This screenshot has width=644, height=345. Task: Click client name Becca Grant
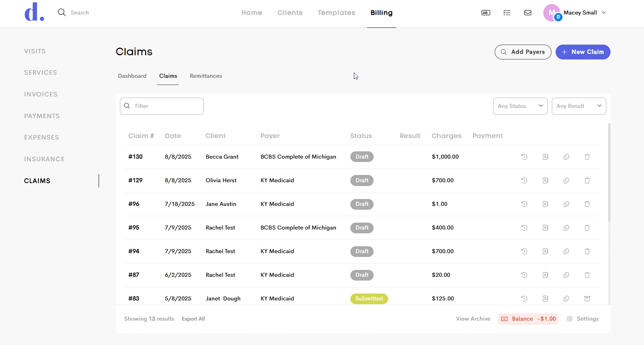222,157
